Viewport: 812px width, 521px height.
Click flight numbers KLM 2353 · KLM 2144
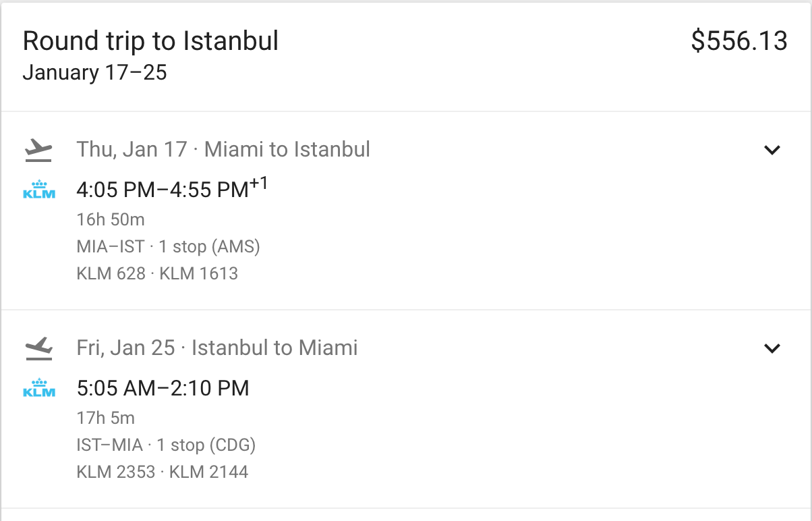pos(163,472)
